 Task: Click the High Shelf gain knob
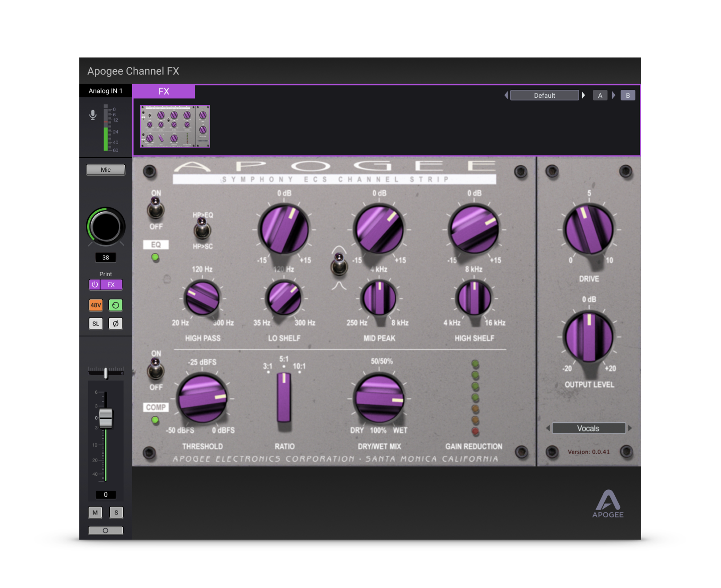(x=474, y=229)
